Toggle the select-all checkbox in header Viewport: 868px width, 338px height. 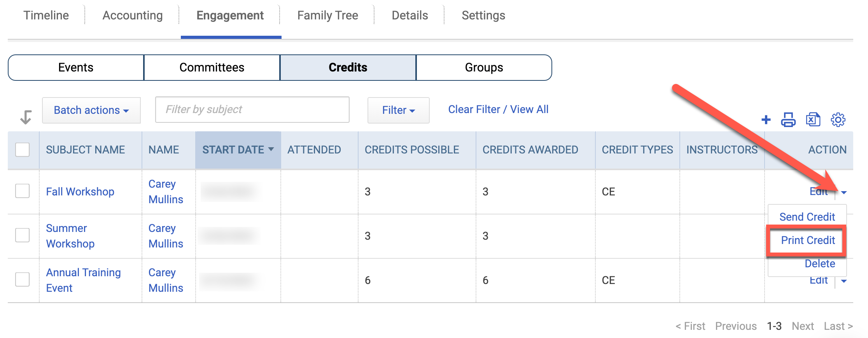pos(23,150)
